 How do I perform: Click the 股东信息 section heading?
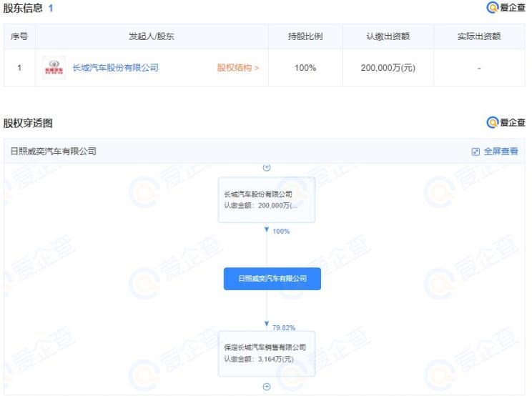click(23, 8)
